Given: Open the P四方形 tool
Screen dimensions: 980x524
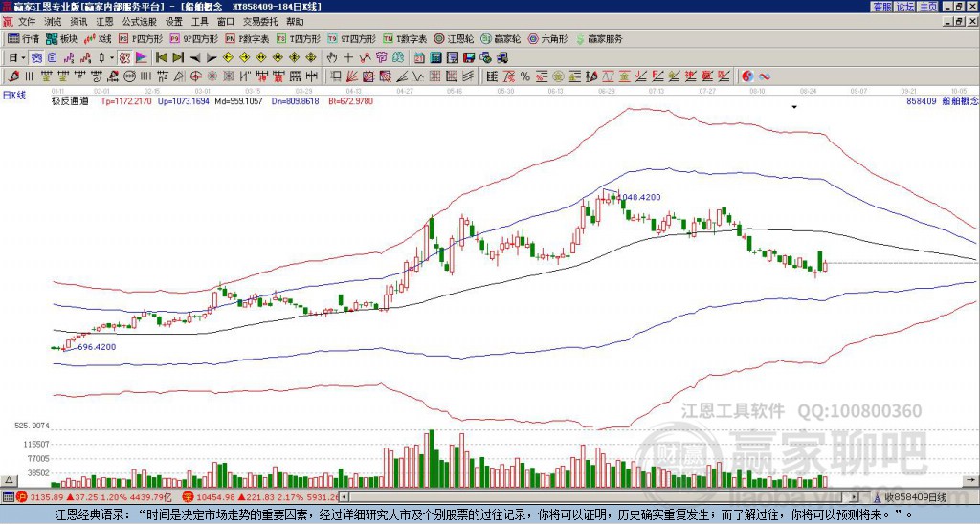Looking at the screenshot, I should [x=141, y=38].
